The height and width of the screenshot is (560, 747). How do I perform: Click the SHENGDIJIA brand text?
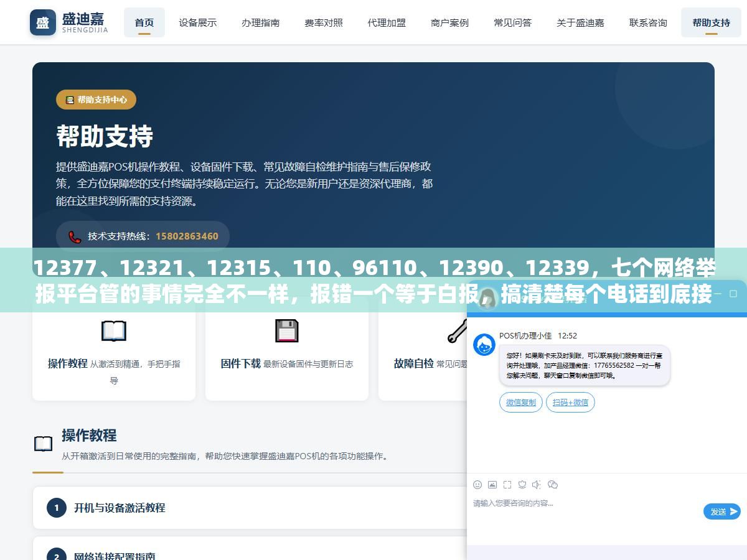[85, 29]
